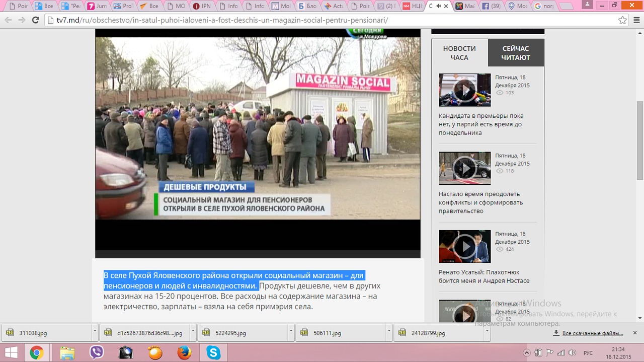Close the active tv7 tab
Image resolution: width=644 pixels, height=362 pixels.
coord(446,6)
